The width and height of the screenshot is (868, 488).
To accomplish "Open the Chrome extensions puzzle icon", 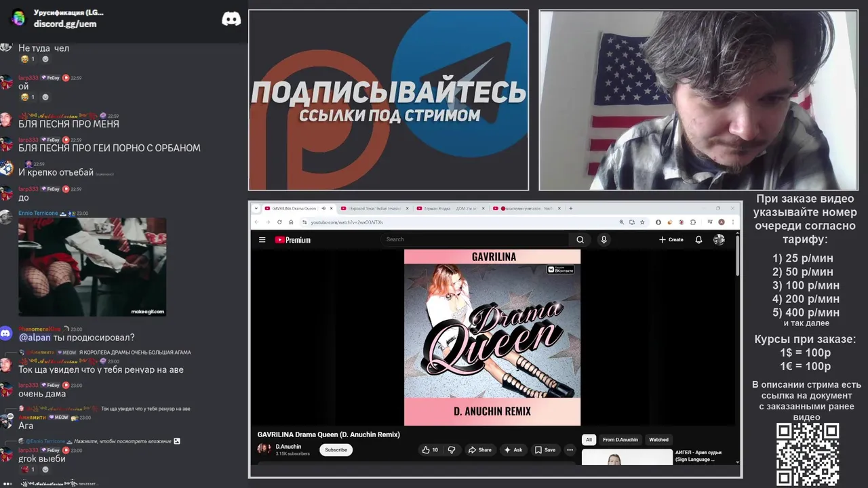I will click(693, 222).
